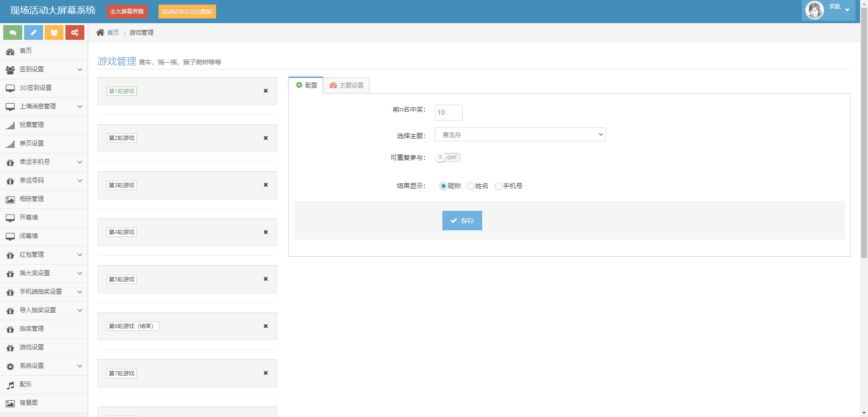Toggle the 可重复参与 OFF switch

tap(448, 158)
